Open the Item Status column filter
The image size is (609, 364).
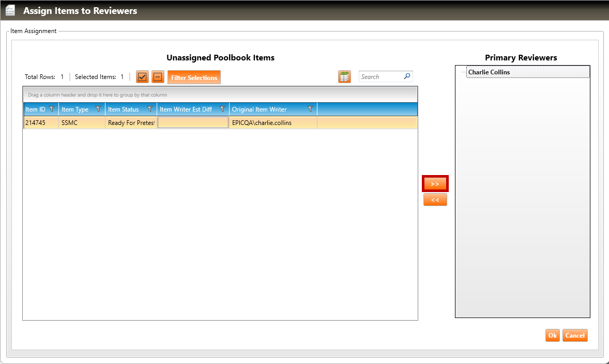[x=150, y=109]
